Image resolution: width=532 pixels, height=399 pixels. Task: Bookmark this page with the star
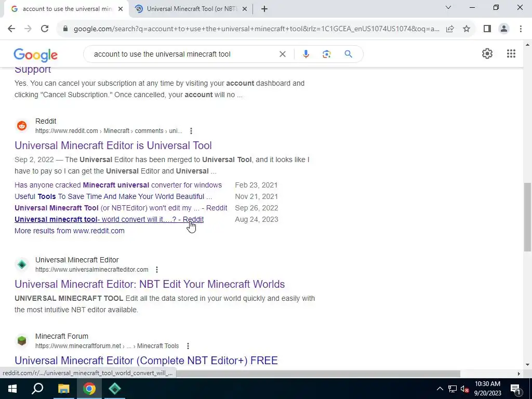467,29
